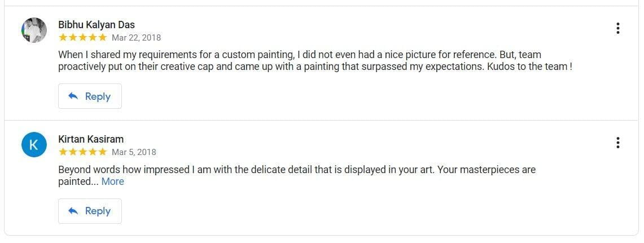
Task: Open reviewer name Bibhu Kalyan Das
Action: coord(97,25)
